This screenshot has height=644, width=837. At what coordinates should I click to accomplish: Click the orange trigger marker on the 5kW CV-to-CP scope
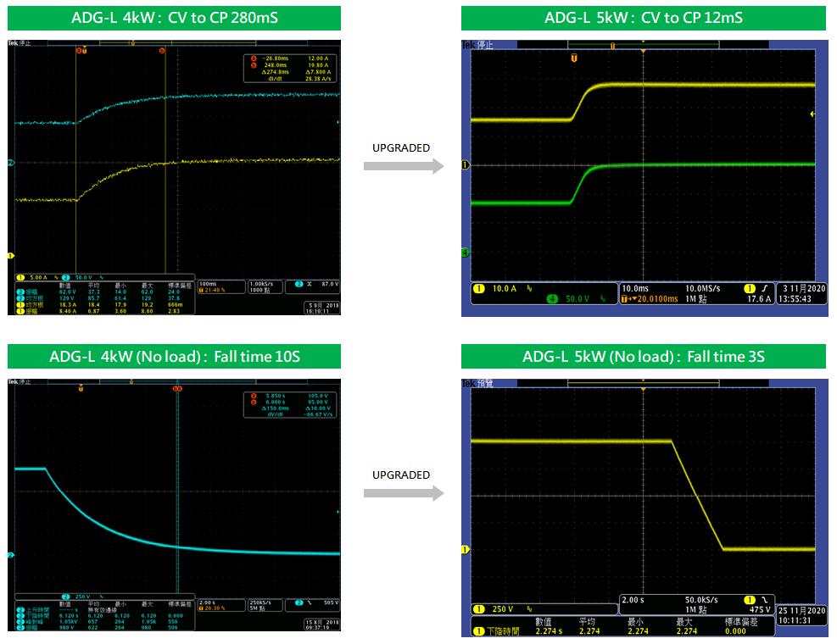[x=574, y=57]
